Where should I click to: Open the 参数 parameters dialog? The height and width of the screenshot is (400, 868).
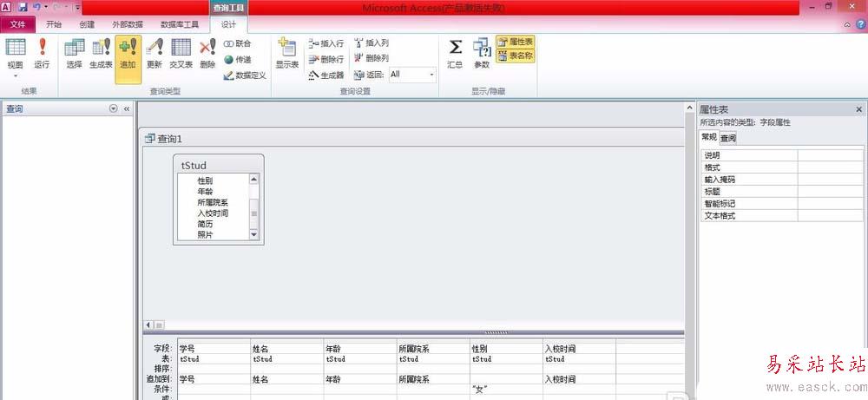point(482,54)
